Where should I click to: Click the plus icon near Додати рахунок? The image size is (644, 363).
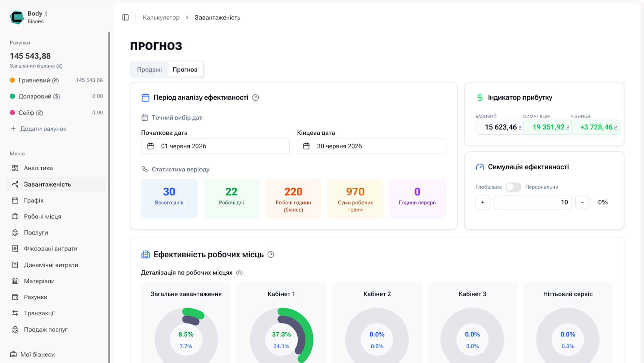(x=13, y=129)
